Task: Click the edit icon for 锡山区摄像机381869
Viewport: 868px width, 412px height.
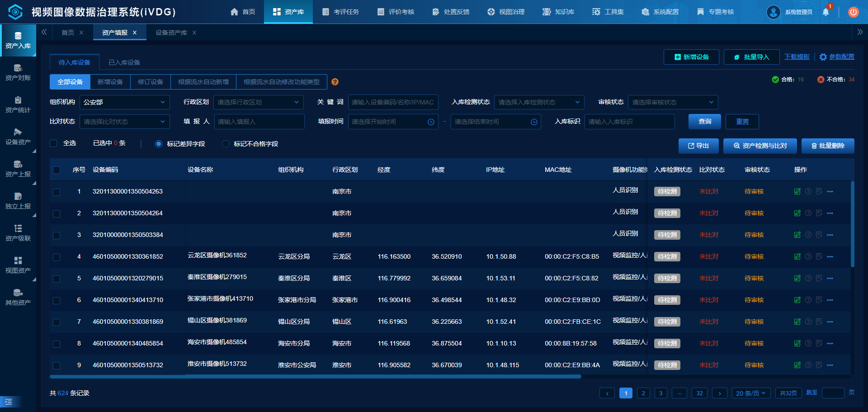Action: click(x=797, y=322)
